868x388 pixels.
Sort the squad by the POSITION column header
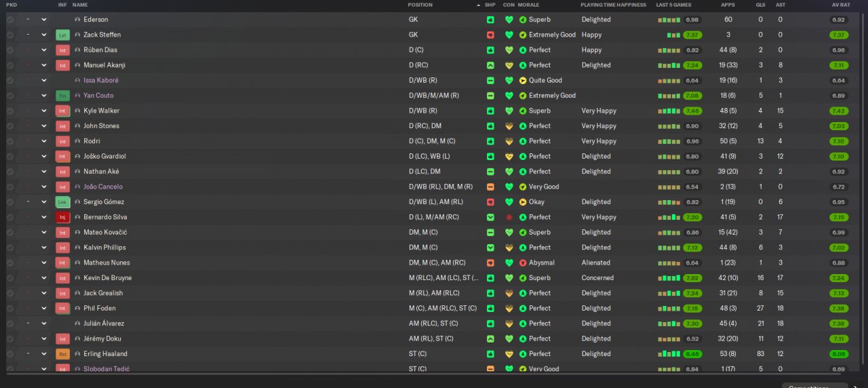coord(420,5)
